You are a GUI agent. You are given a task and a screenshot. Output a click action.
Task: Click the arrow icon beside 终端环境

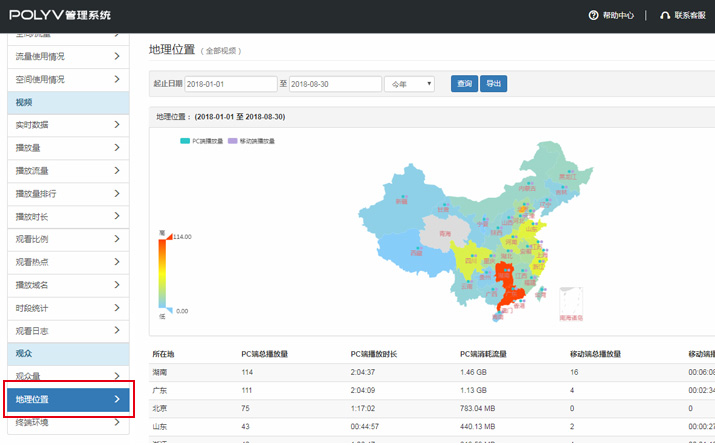pos(117,423)
